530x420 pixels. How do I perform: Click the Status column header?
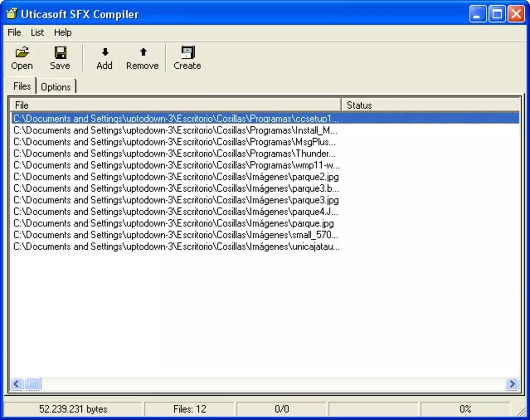coord(431,105)
